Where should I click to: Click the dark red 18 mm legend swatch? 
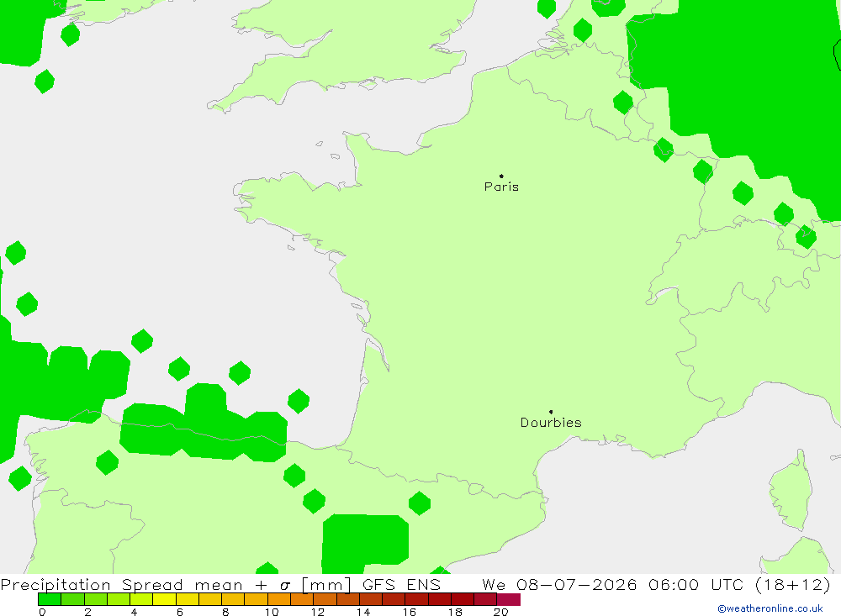pos(463,599)
